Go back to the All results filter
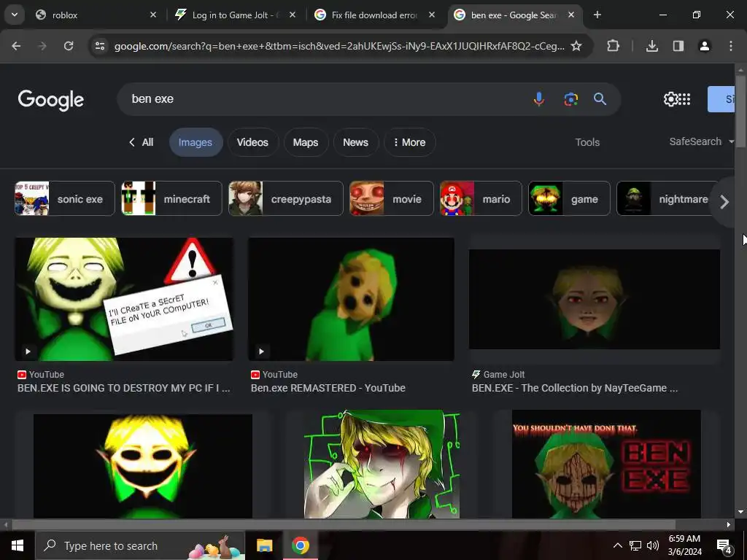This screenshot has height=560, width=747. (141, 142)
